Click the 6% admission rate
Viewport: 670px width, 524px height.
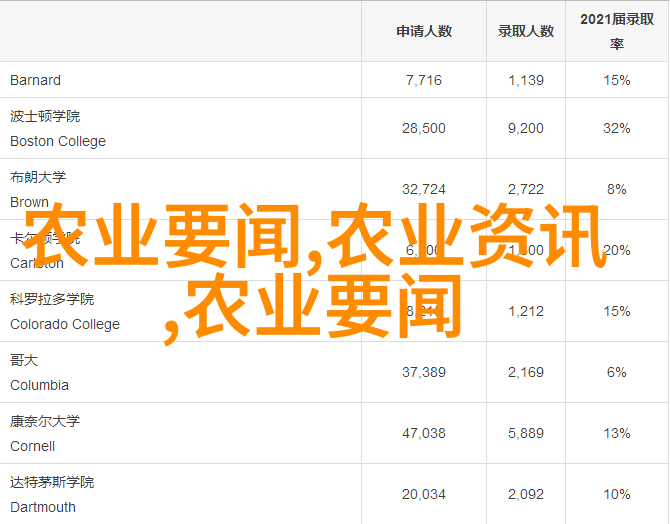(617, 372)
